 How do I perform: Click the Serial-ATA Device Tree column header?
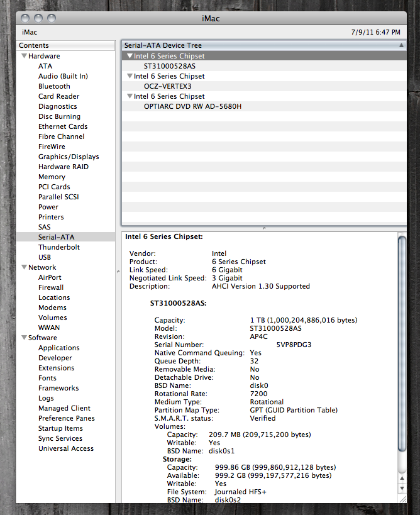click(x=263, y=45)
